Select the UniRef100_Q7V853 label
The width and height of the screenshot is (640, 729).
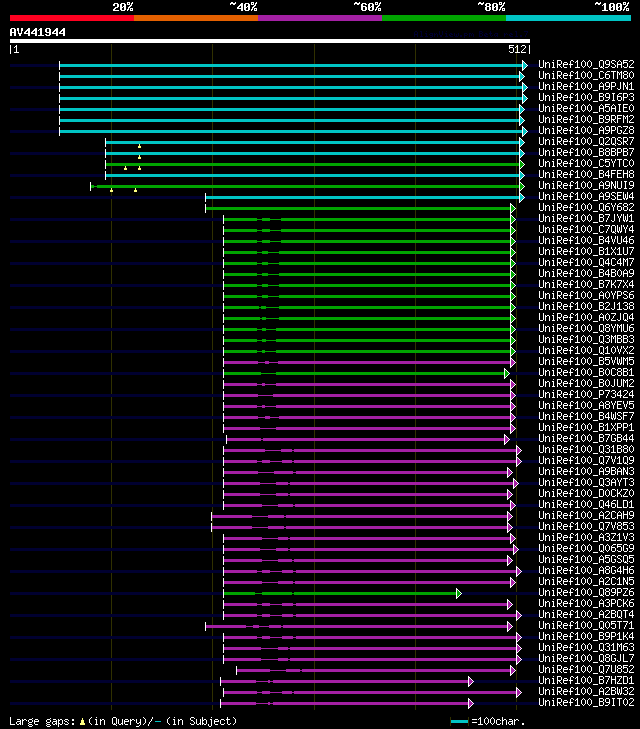coord(586,526)
